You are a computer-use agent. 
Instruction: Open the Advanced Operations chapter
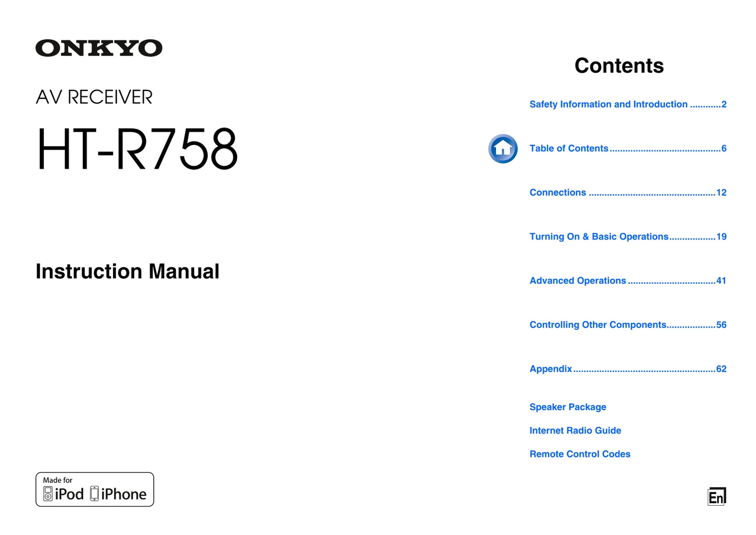click(x=578, y=281)
